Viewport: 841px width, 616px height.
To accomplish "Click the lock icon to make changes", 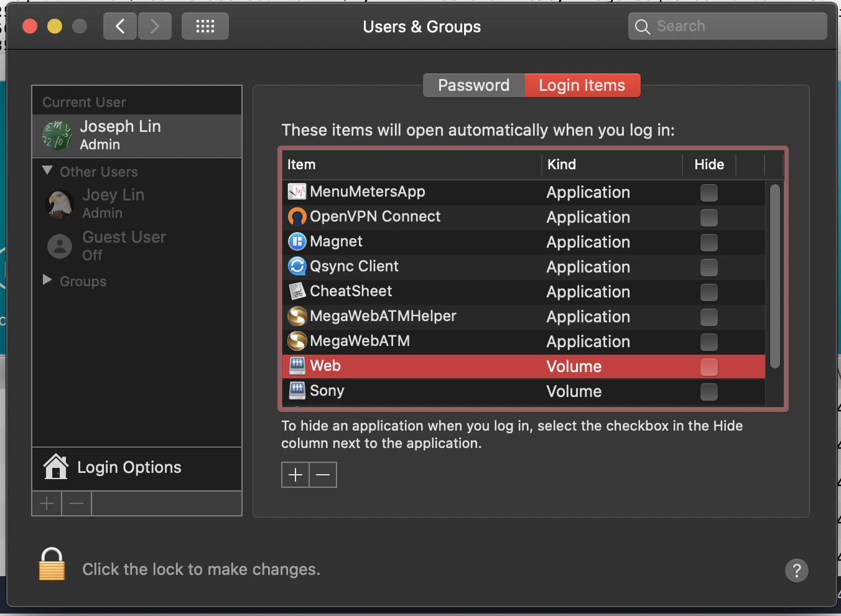I will coord(52,564).
